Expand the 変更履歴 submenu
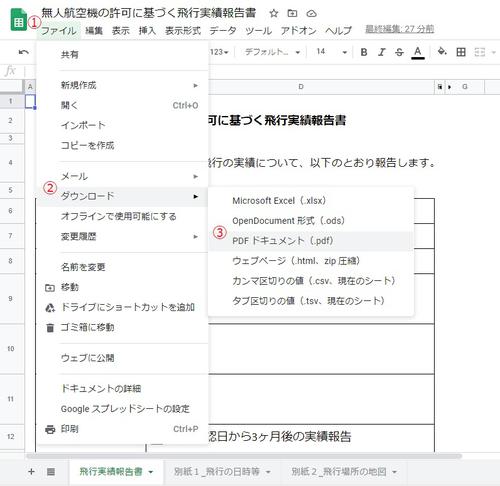 pyautogui.click(x=123, y=237)
